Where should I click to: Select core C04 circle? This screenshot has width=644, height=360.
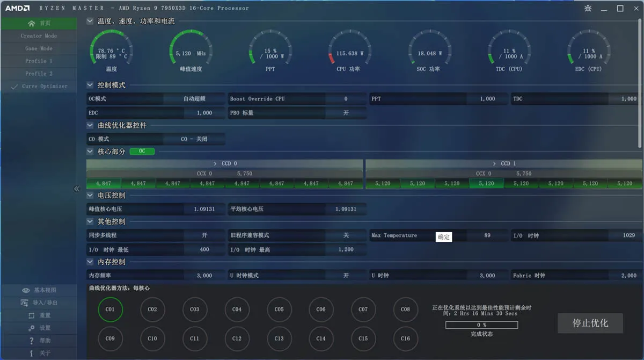pos(237,309)
